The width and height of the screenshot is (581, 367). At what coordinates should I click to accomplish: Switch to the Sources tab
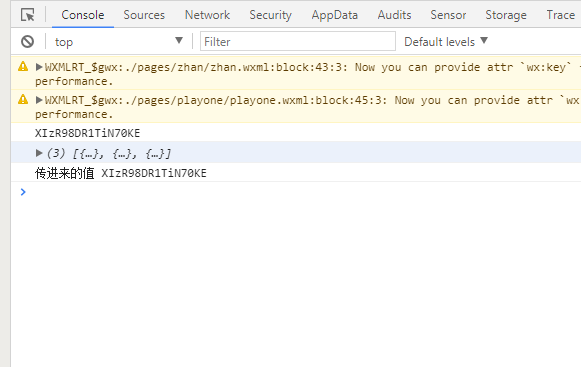click(x=144, y=15)
